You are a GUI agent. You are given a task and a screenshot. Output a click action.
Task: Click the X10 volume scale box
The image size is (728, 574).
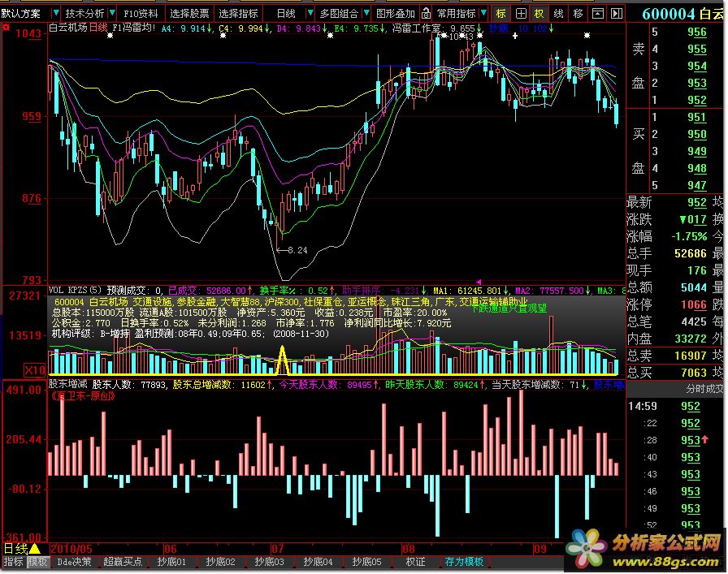point(35,370)
